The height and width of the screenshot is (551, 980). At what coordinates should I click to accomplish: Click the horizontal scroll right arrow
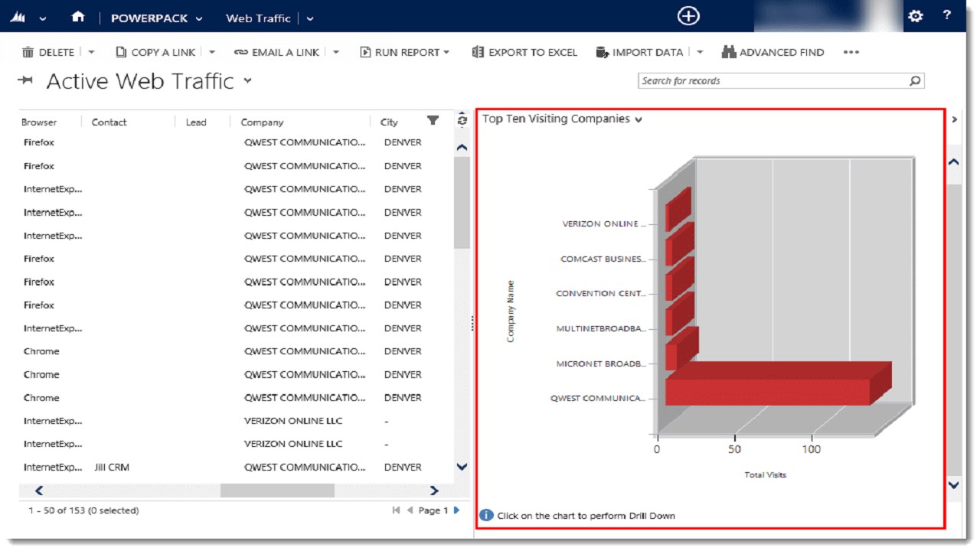pos(434,491)
